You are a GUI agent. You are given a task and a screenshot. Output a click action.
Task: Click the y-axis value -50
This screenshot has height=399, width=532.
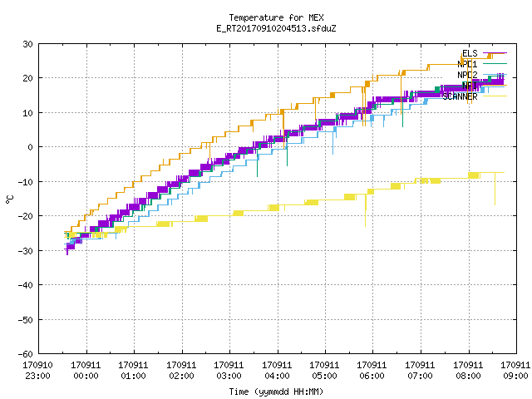tap(26, 319)
